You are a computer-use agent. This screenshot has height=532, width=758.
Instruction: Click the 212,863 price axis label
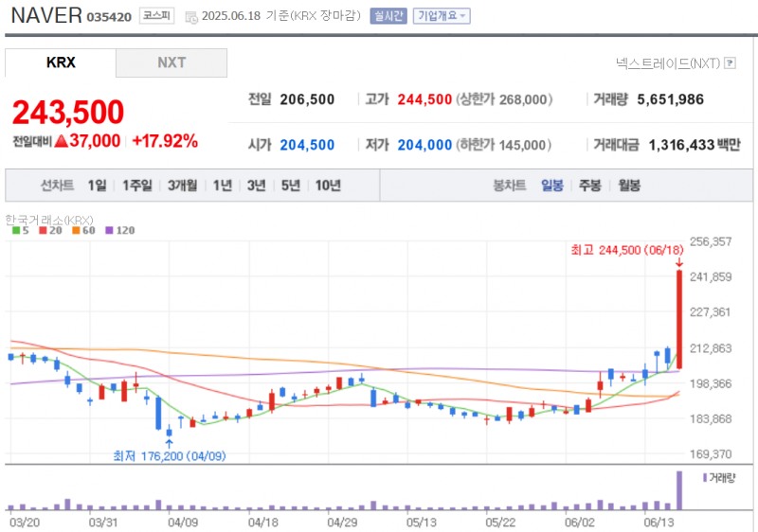(710, 348)
